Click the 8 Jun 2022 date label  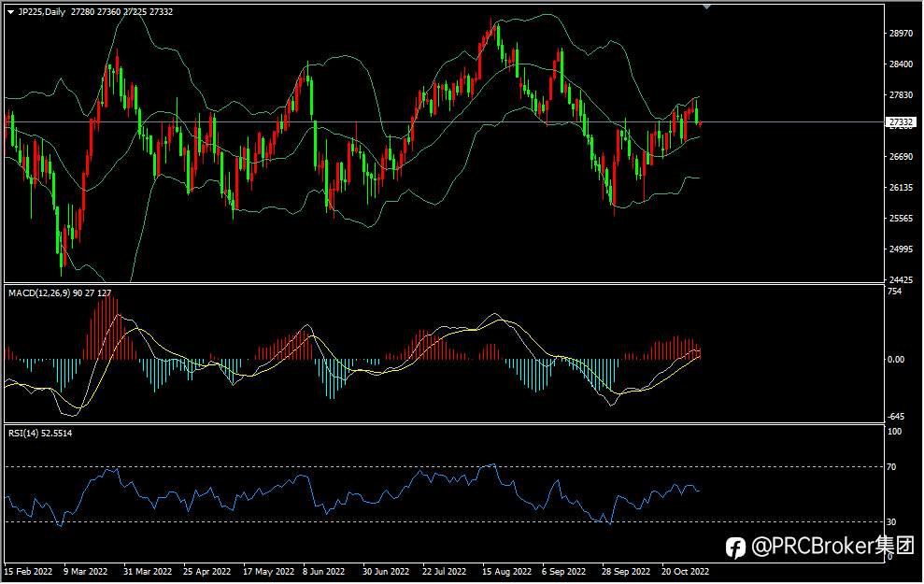323,572
